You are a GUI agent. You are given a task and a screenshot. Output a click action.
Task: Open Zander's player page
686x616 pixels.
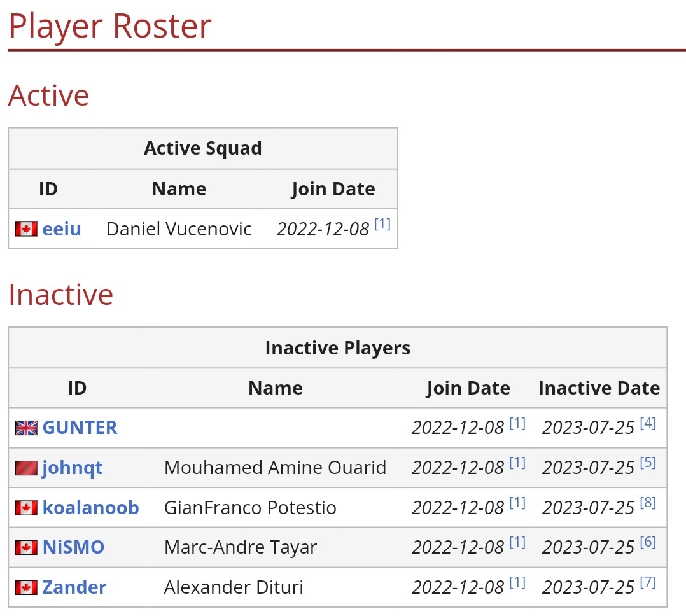pos(74,587)
